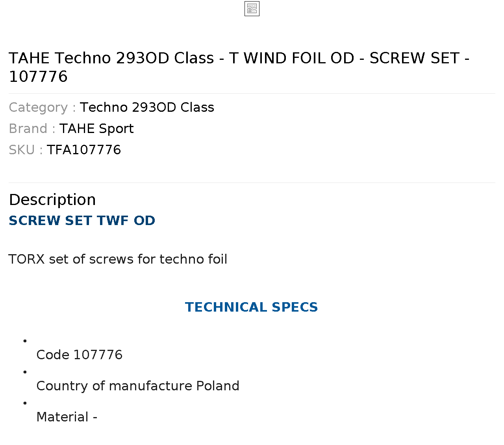
Task: Click the SCREW SET TWF OD heading
Action: click(82, 220)
